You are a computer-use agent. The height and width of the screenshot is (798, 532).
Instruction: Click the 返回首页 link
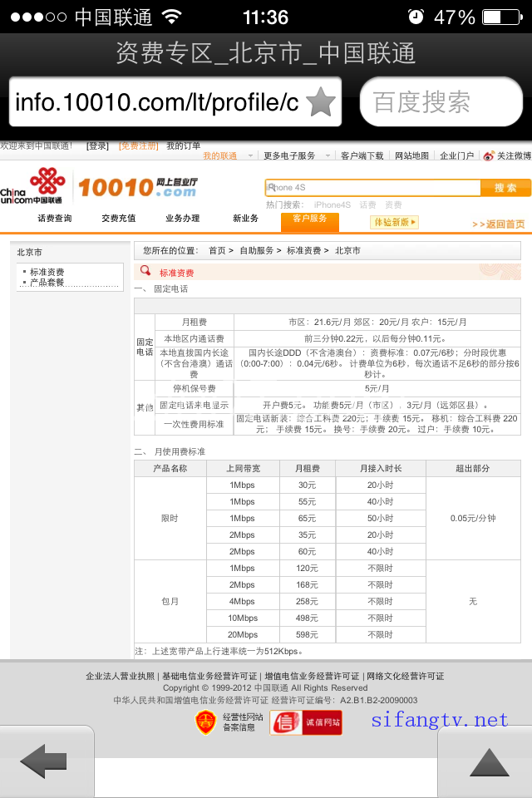pos(499,224)
